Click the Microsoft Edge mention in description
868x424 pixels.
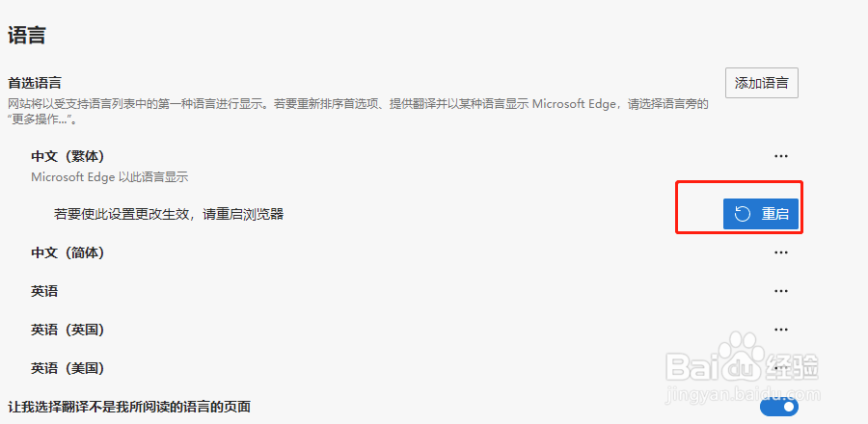575,104
